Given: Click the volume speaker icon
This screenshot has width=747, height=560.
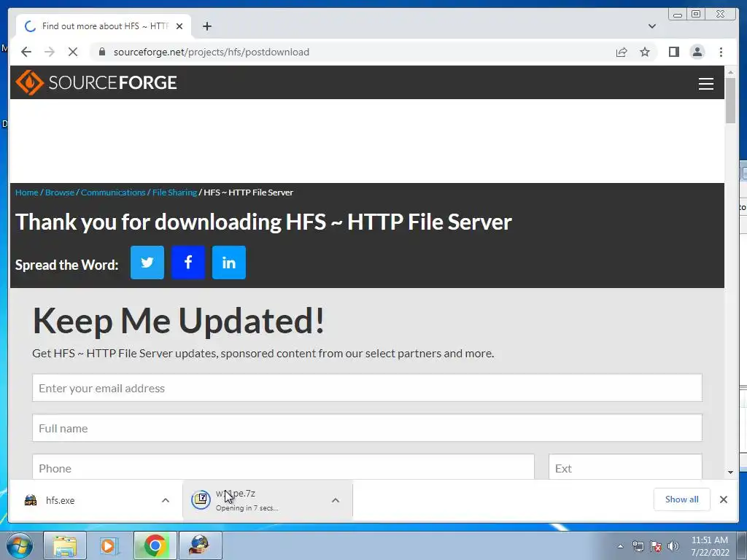Looking at the screenshot, I should pyautogui.click(x=673, y=546).
